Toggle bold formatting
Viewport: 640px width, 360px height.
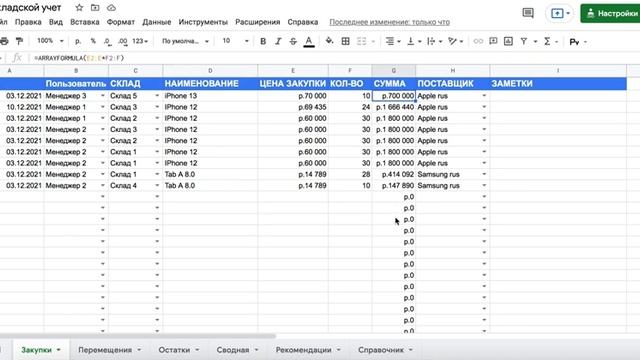[263, 41]
